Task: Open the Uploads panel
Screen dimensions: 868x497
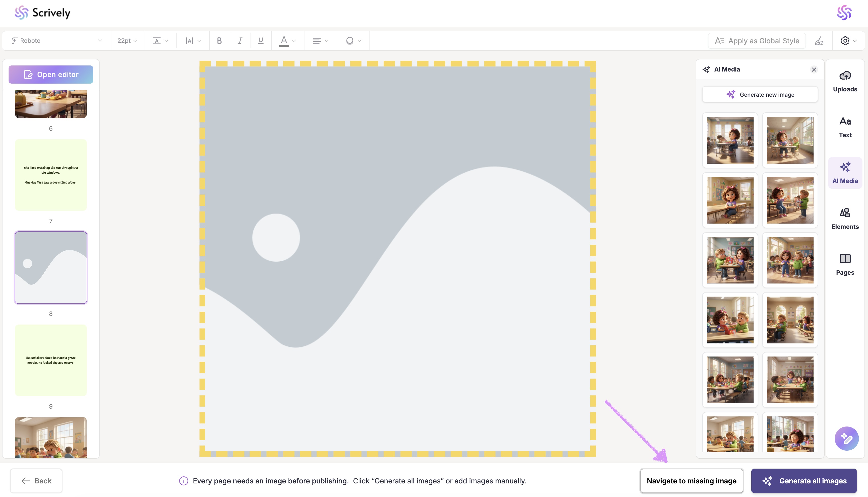Action: click(845, 81)
